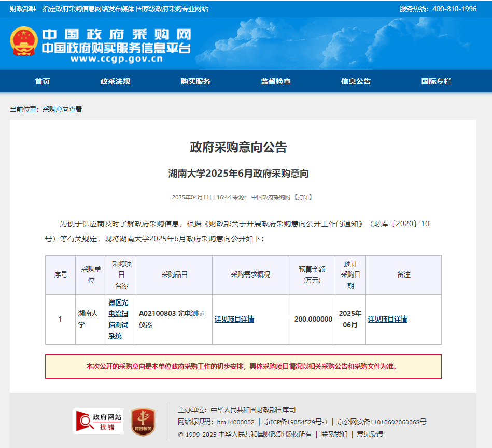Click the 预计采购日期 column header
Image resolution: width=492 pixels, height=448 pixels.
point(350,274)
